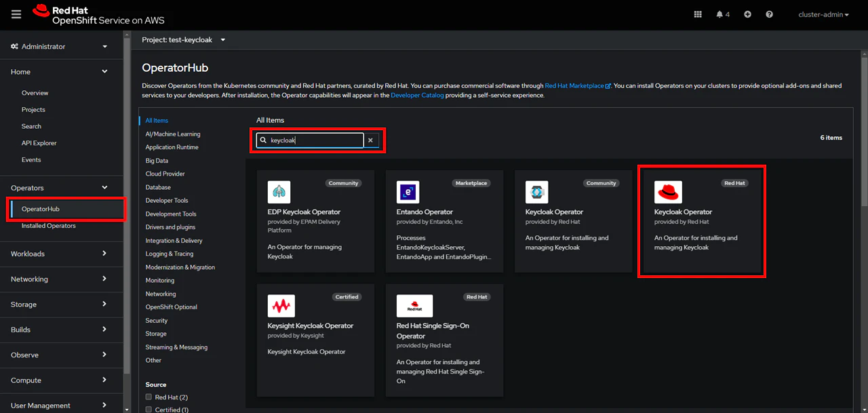The height and width of the screenshot is (413, 868).
Task: Go to Overview in the sidebar
Action: [35, 93]
